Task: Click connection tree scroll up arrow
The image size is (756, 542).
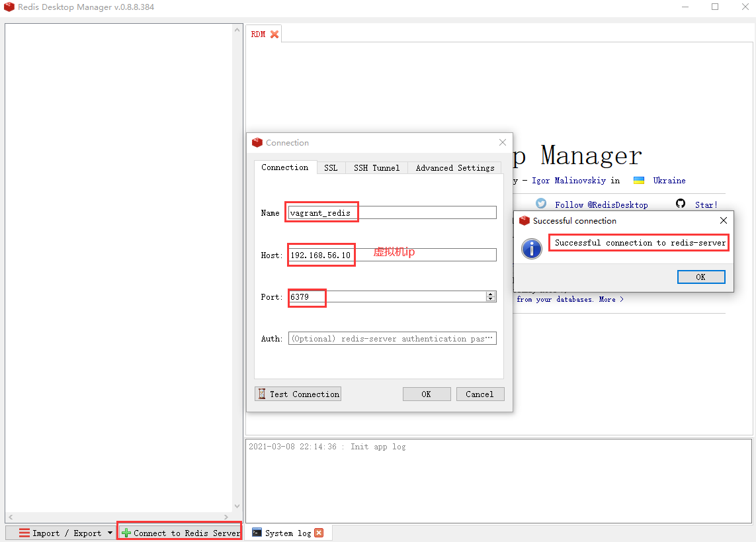Action: click(237, 30)
